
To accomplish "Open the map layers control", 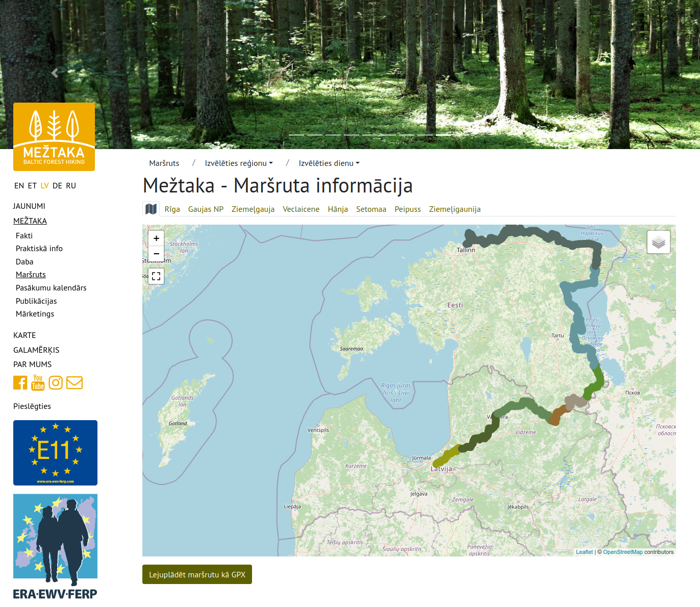I will point(658,242).
